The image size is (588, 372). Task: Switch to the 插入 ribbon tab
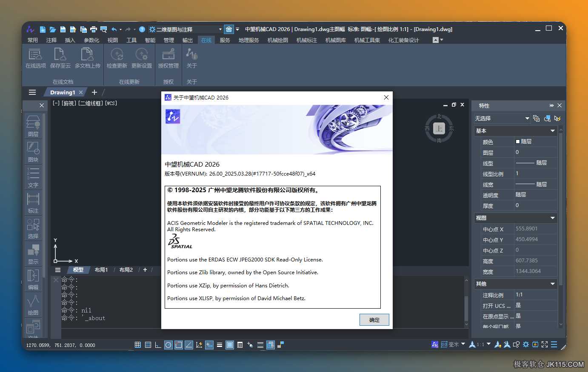[x=70, y=40]
